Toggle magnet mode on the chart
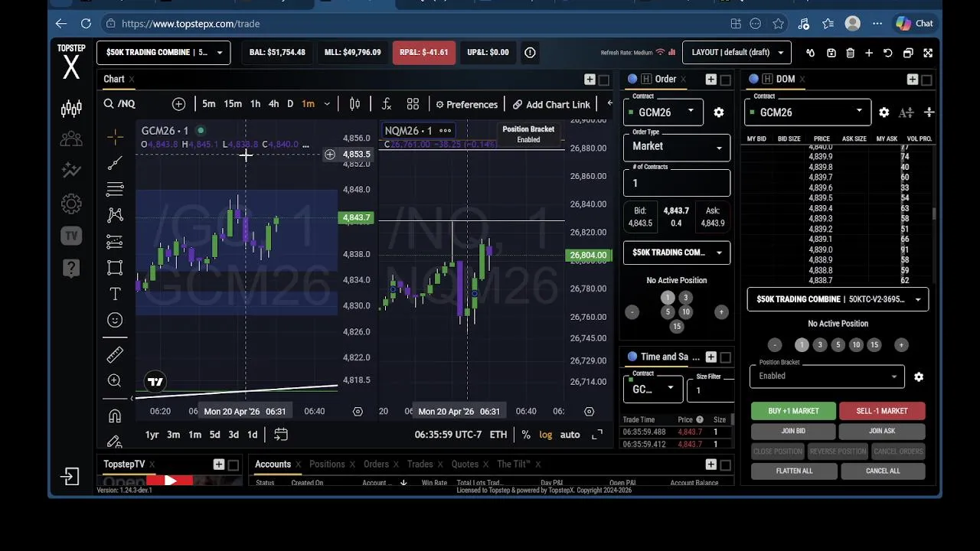 click(x=115, y=416)
